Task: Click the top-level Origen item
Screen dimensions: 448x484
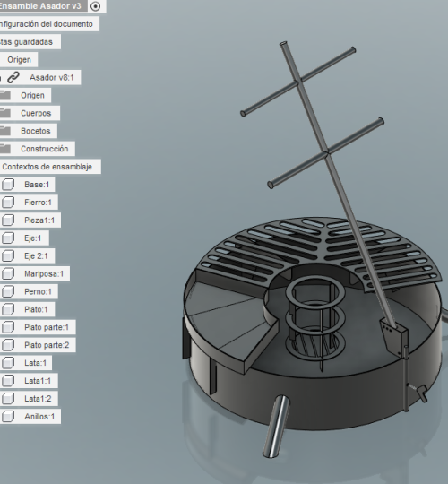Action: [x=19, y=59]
